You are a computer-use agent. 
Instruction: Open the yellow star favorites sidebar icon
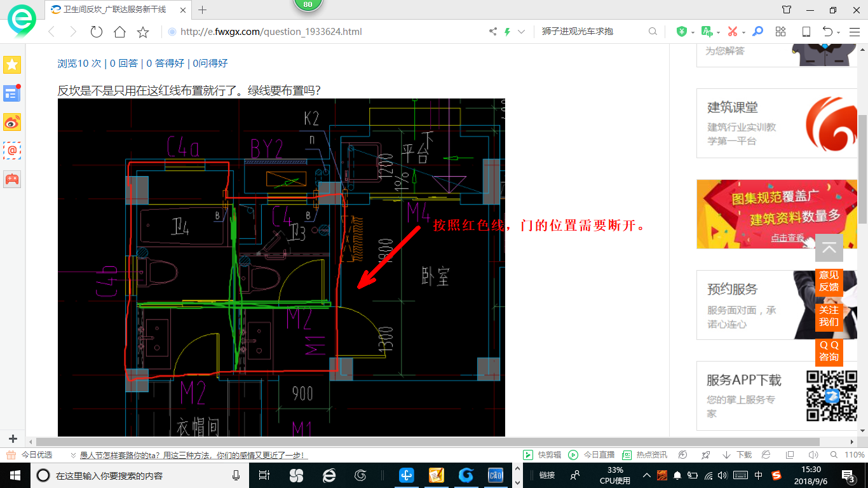coord(12,64)
